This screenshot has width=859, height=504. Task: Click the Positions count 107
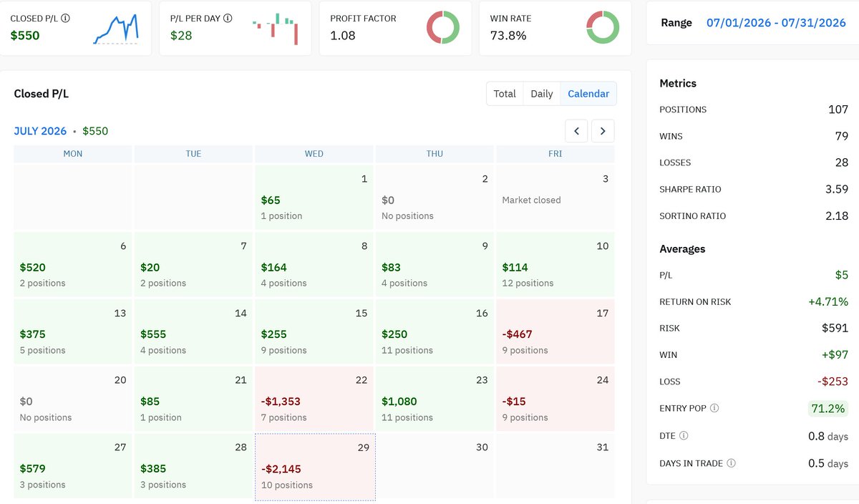tap(838, 110)
